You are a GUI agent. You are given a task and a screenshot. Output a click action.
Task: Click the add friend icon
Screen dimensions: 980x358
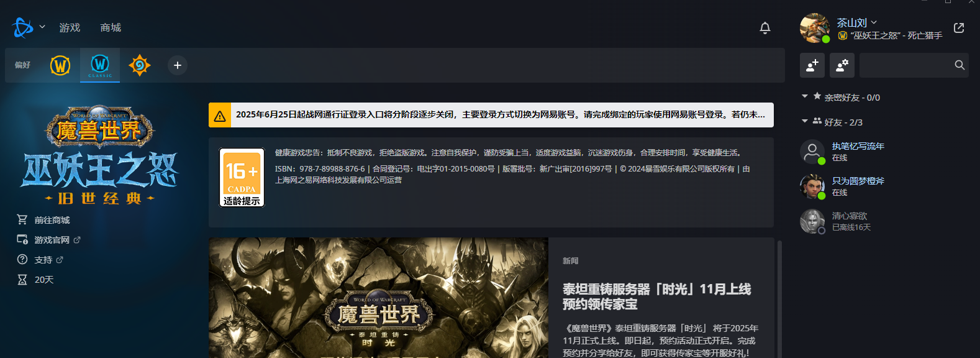tap(812, 65)
